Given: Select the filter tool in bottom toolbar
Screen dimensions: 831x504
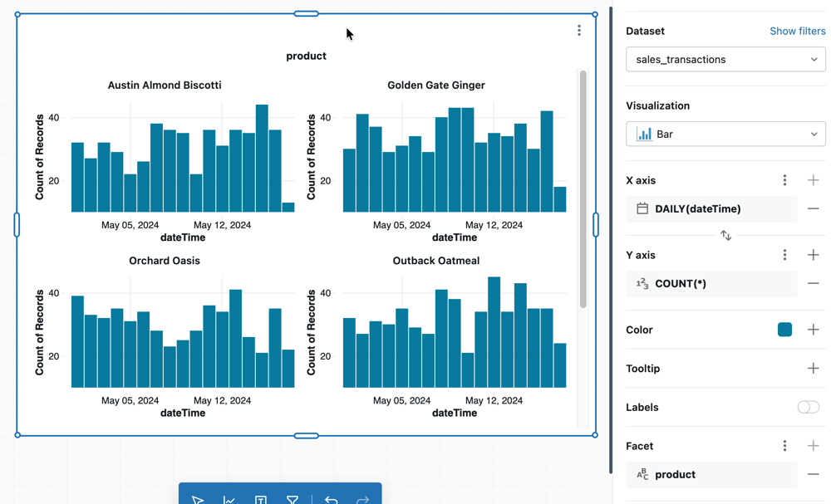Looking at the screenshot, I should click(293, 500).
